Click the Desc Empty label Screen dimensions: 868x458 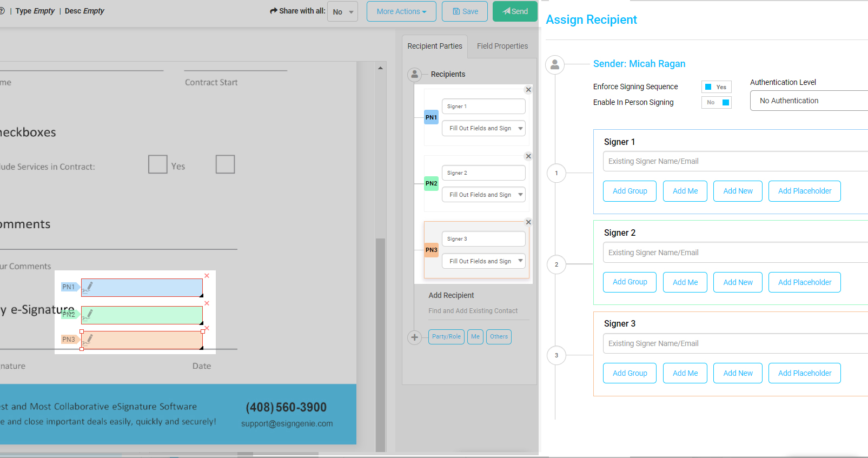(84, 11)
